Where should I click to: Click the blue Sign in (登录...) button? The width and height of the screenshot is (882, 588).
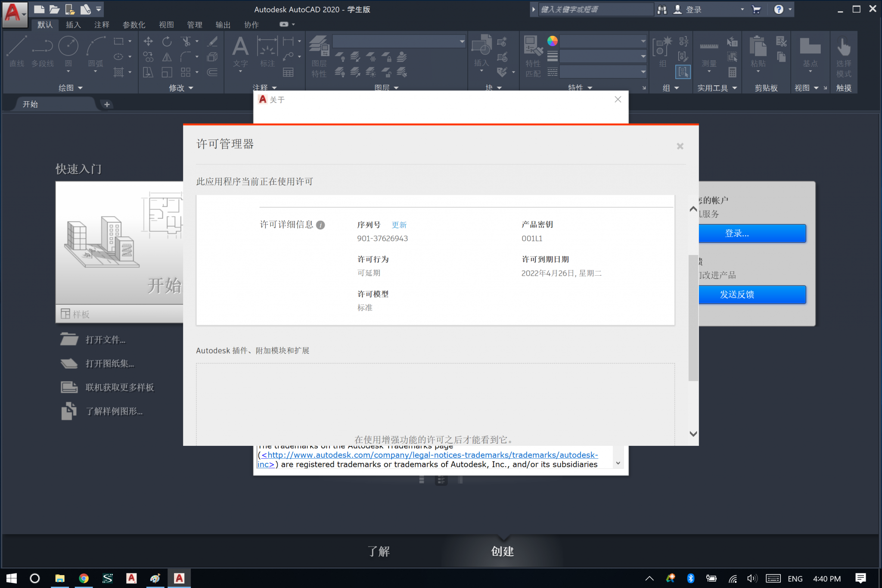click(752, 233)
